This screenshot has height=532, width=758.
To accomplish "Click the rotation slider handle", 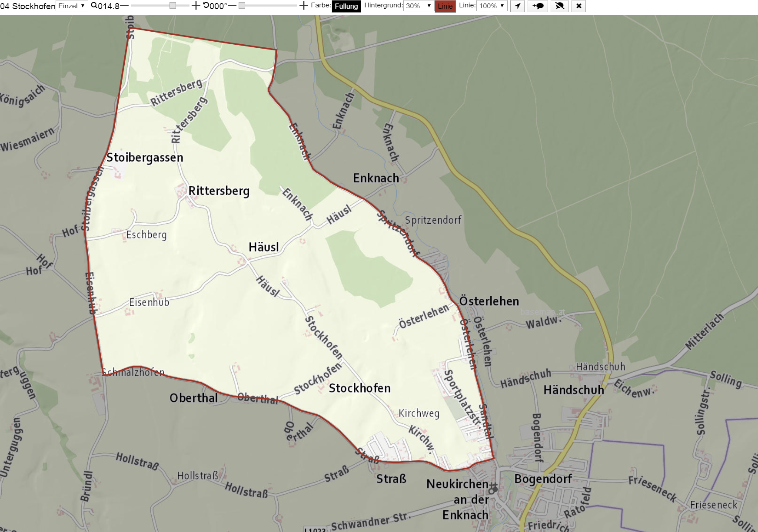I will coord(242,6).
